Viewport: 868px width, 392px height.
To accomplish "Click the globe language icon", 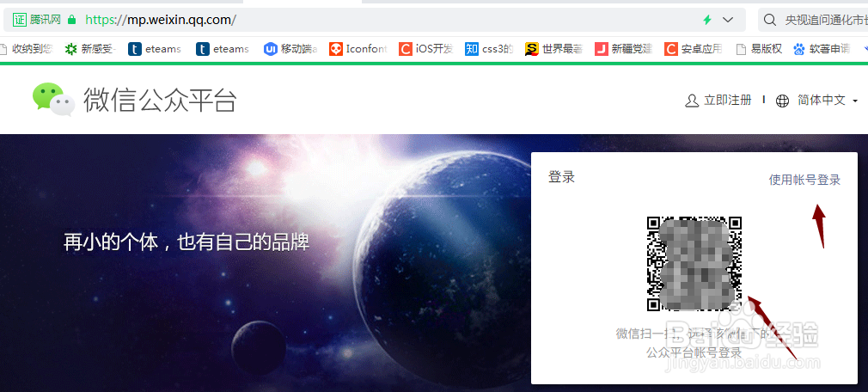I will tap(782, 101).
